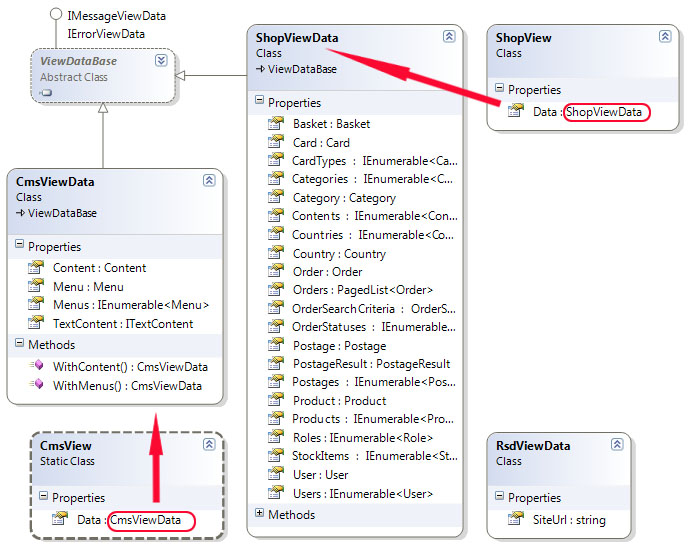Select the Roles : IEnumerable<Role> property
The width and height of the screenshot is (689, 550).
(363, 438)
